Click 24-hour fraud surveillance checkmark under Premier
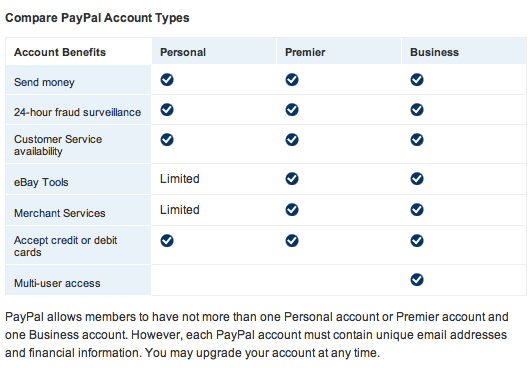528x368 pixels. coord(292,110)
